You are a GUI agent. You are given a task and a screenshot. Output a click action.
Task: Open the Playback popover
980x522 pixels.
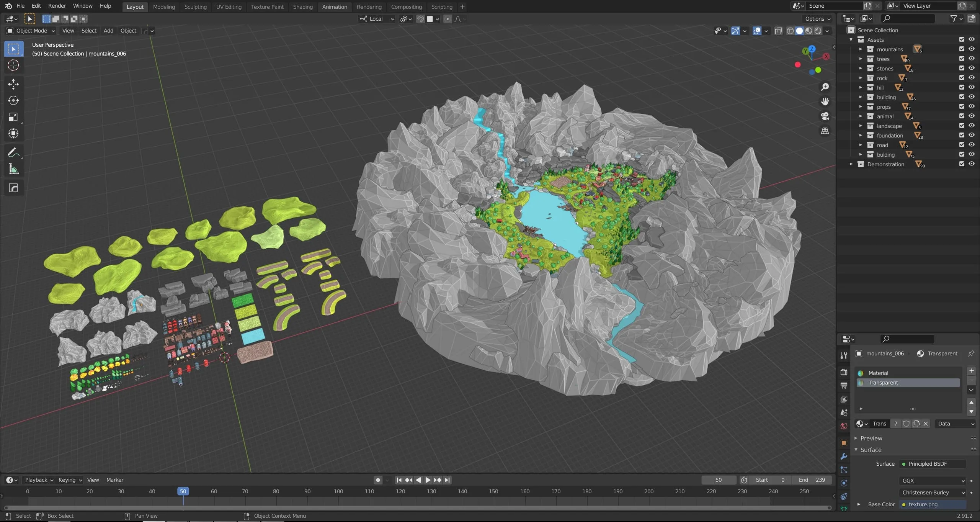39,480
